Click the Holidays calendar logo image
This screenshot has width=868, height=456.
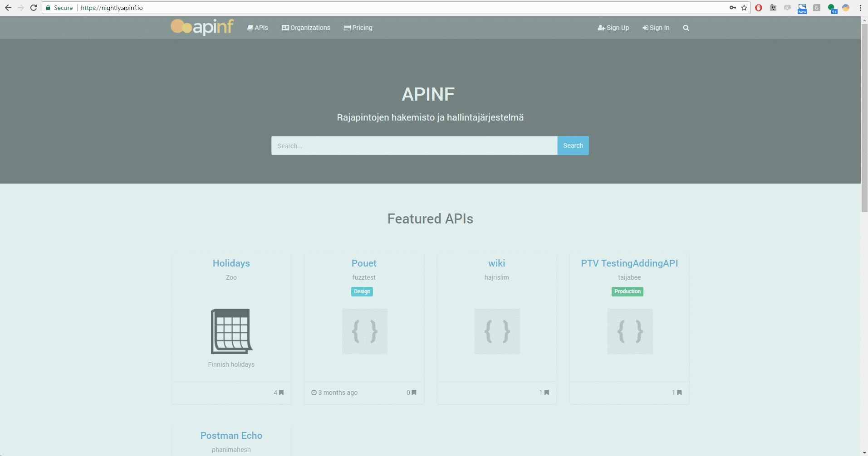(231, 331)
